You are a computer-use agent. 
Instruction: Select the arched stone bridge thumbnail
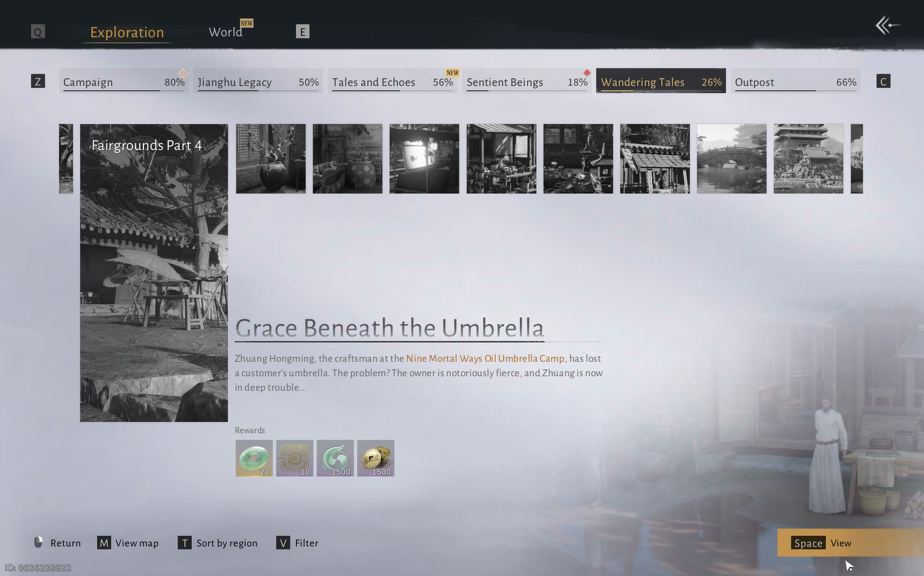click(x=731, y=159)
